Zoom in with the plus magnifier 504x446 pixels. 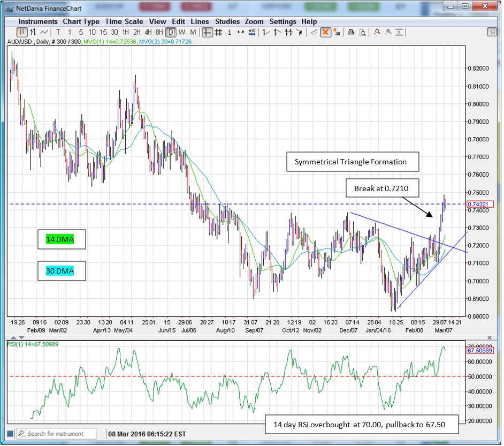pos(377,32)
